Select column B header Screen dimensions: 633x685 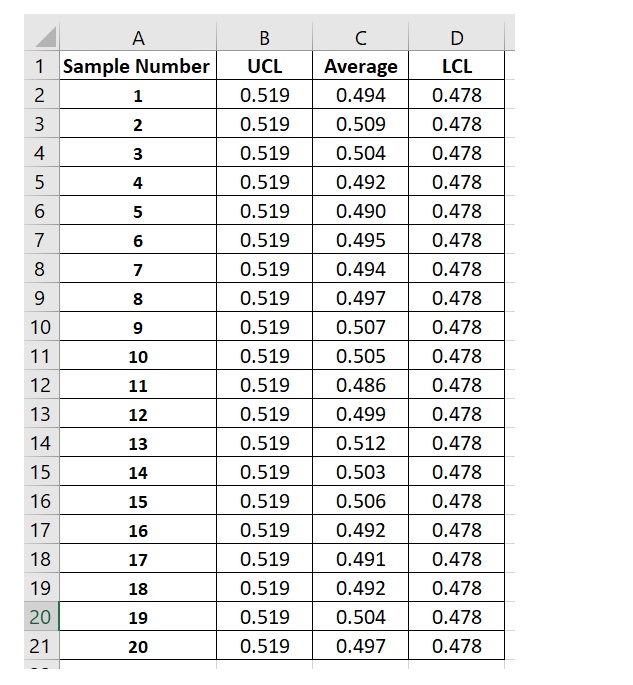coord(264,39)
